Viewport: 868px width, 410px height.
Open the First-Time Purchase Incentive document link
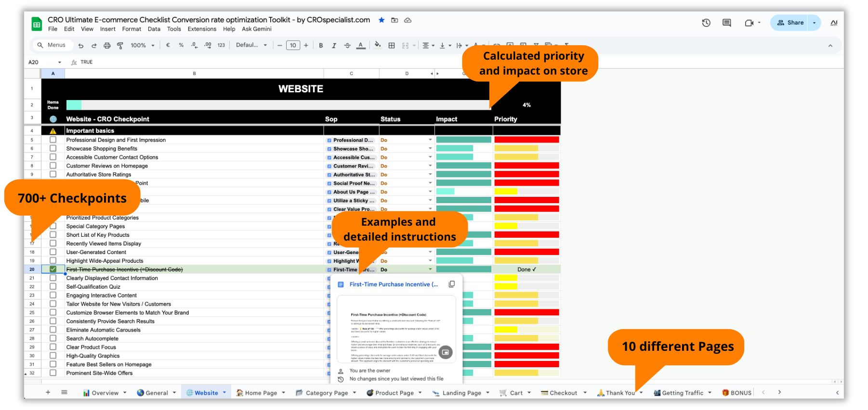[x=394, y=284]
